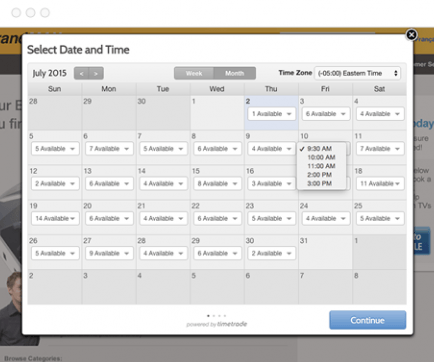Open July 21 '4 Available' dropdown
The image size is (434, 362).
[163, 219]
